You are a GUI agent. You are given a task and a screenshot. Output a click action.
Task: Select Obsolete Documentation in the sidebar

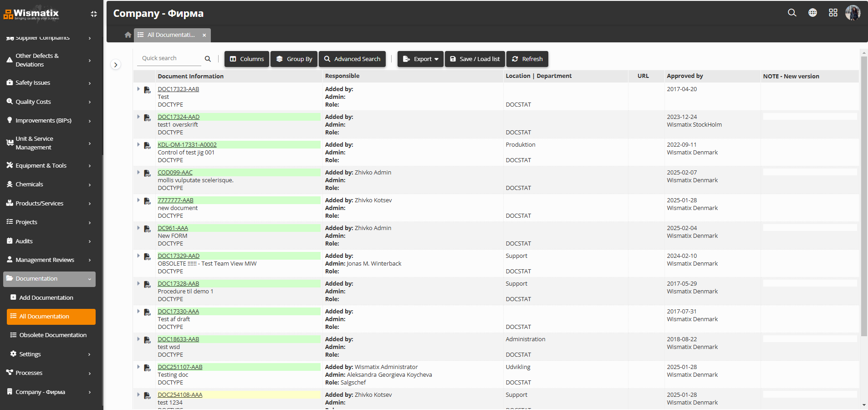tap(53, 335)
